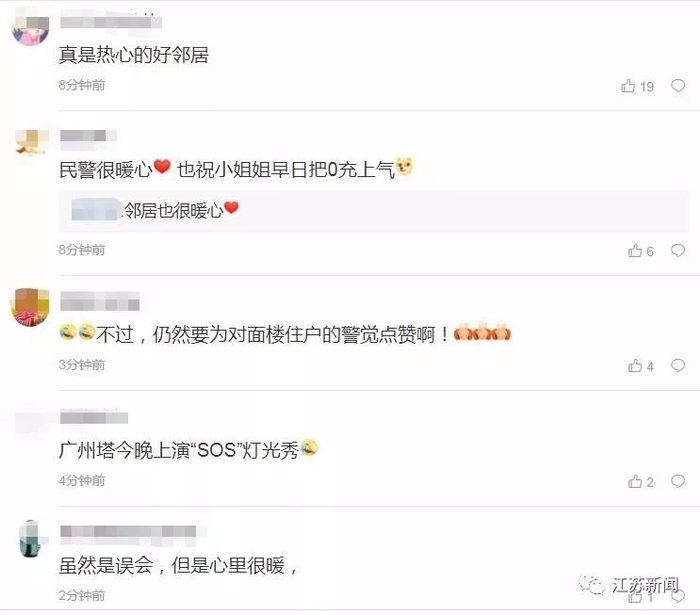This screenshot has height=615, width=700.
Task: Open avatar of 虽然是误会 commenter
Action: [x=30, y=539]
